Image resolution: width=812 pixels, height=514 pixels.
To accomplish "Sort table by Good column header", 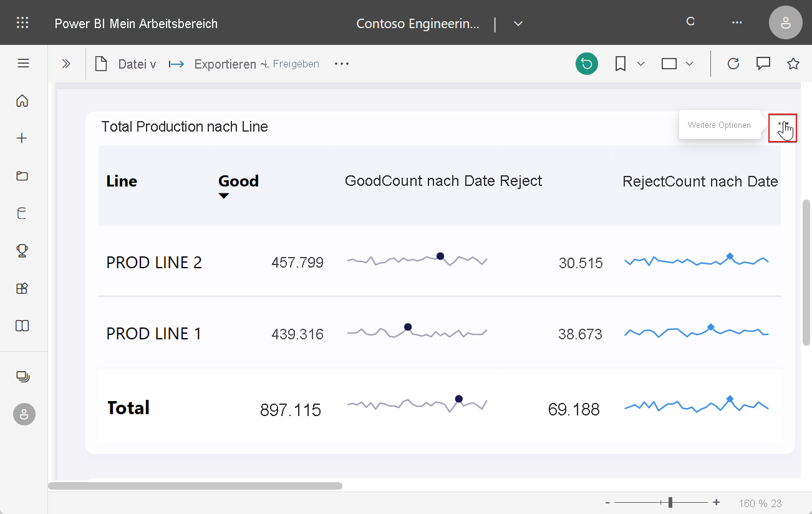I will 238,182.
